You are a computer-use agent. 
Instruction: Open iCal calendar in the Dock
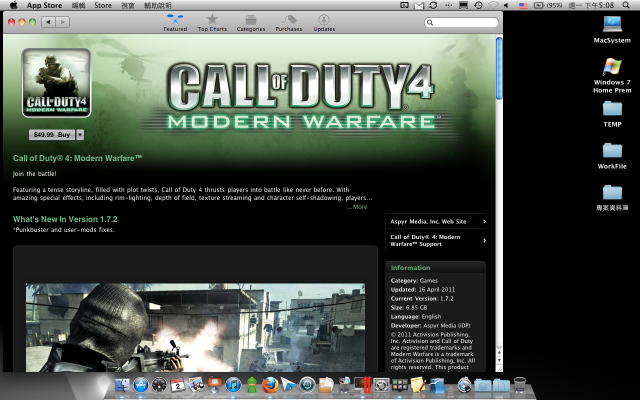coord(178,385)
